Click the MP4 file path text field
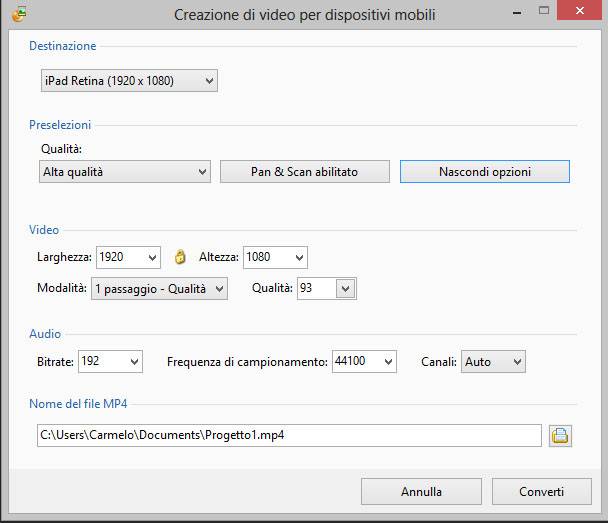 pos(289,435)
